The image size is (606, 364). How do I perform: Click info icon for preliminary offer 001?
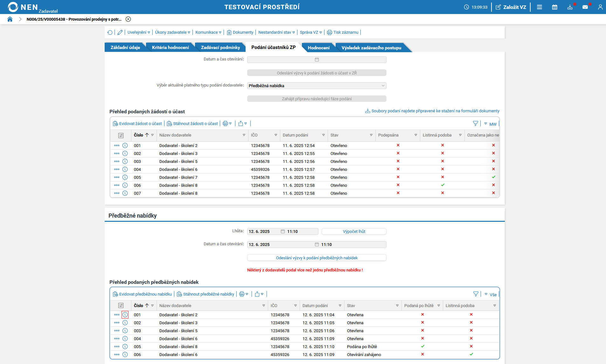[x=125, y=315]
